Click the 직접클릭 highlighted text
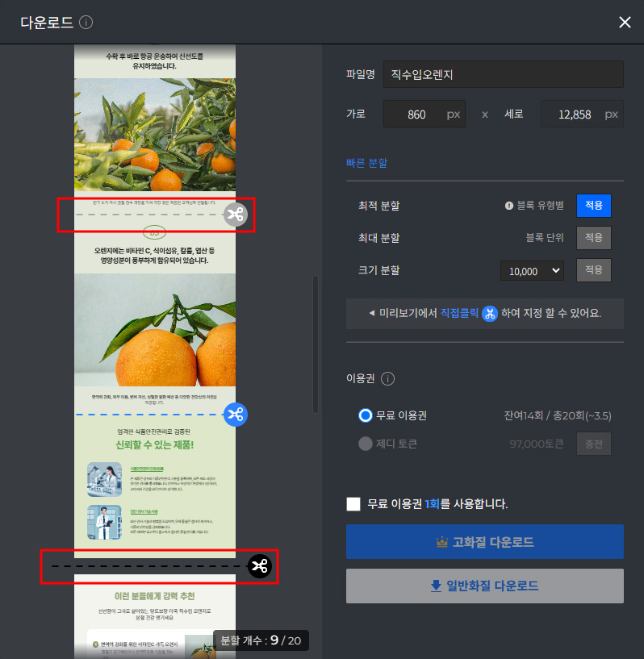644x659 pixels. click(x=459, y=313)
